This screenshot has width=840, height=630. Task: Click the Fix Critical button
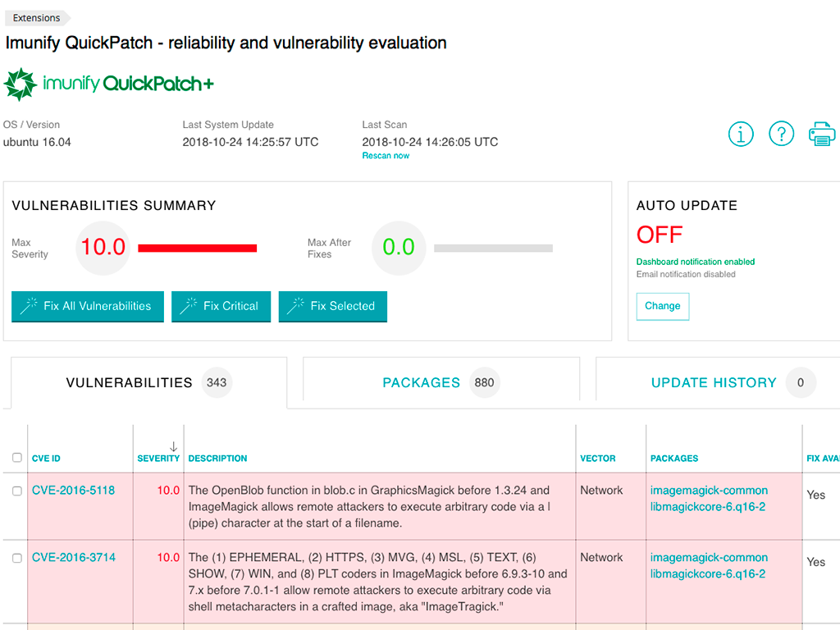click(x=221, y=307)
